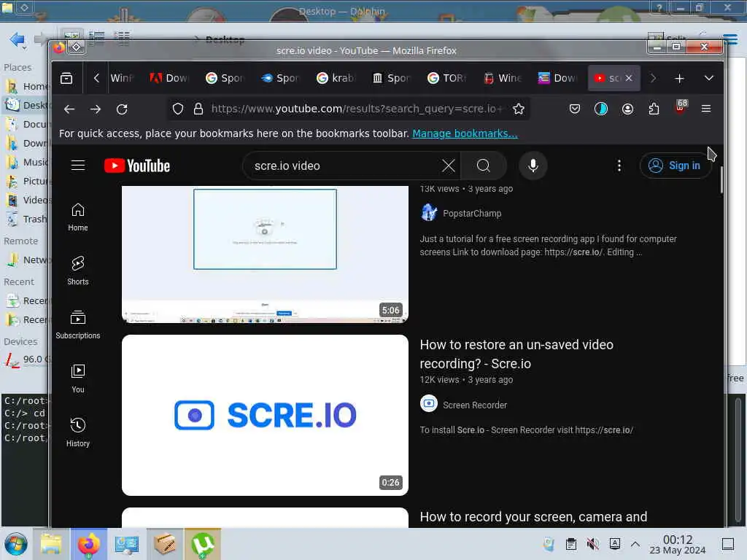Switch to the krab Google tab
Viewport: 747px width, 560px height.
coord(336,78)
